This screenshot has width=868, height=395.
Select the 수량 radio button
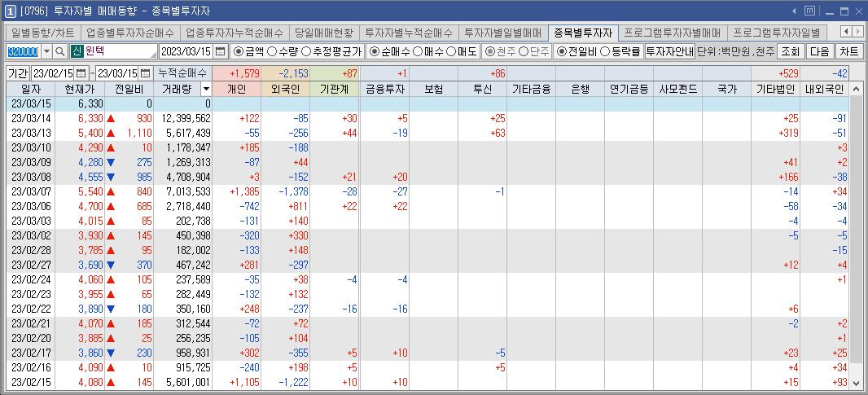coord(272,51)
